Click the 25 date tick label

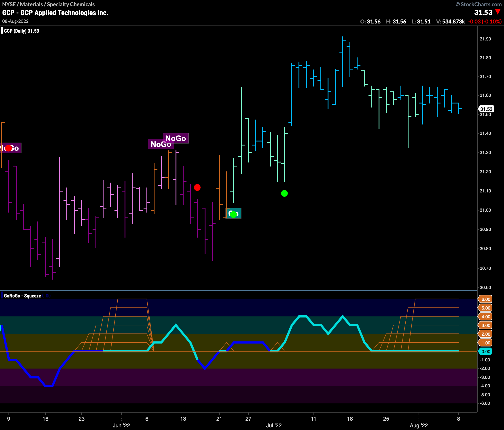click(386, 419)
